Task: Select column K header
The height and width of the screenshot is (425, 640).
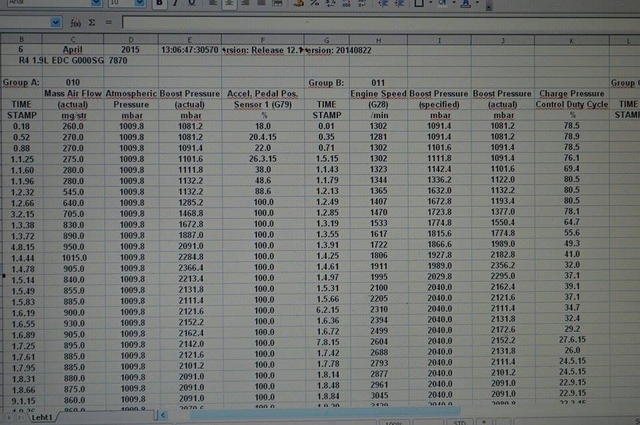Action: 572,40
